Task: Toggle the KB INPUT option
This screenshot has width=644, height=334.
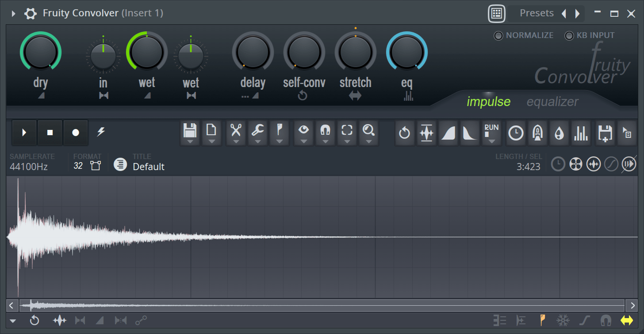Action: coord(569,36)
